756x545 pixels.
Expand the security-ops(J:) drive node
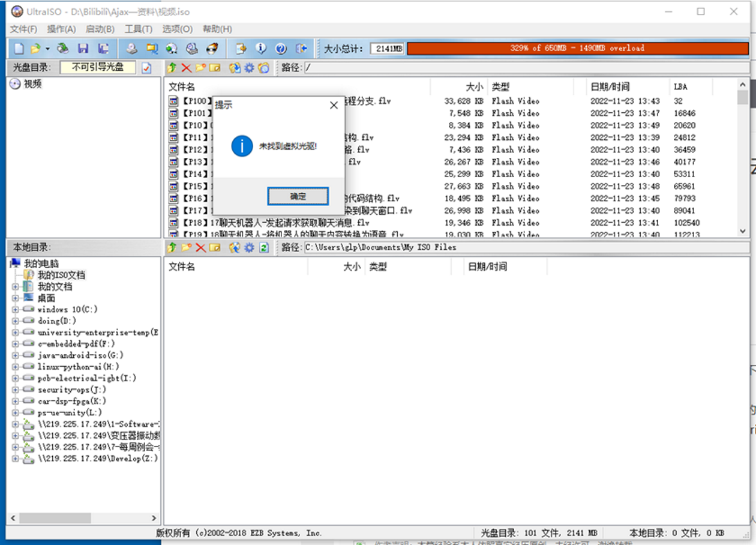[16, 390]
